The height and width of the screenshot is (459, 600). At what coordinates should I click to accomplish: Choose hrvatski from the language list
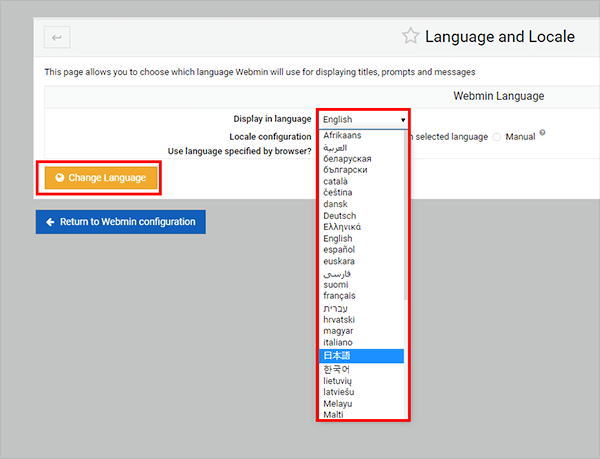(x=362, y=319)
